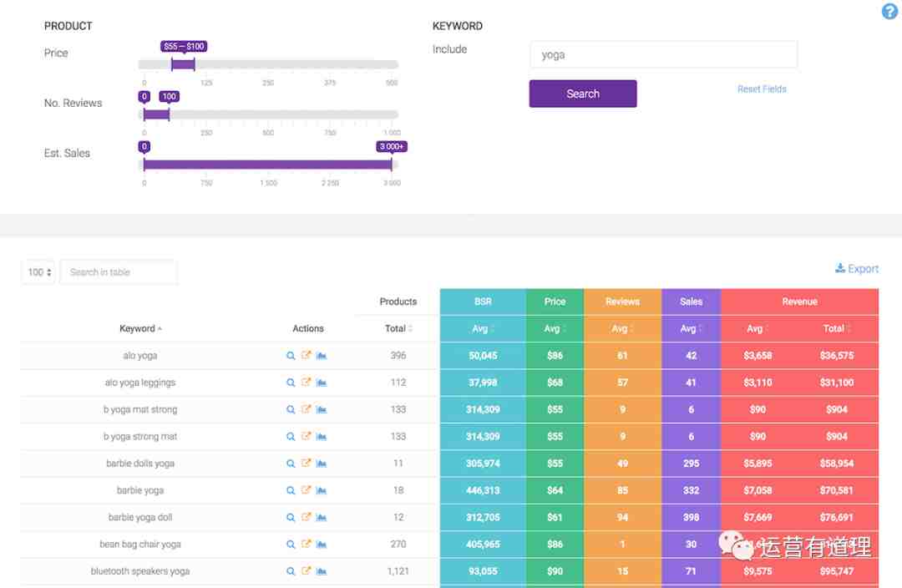Open external link for bluetooth speakers yoga
Viewport: 902px width, 588px height.
pyautogui.click(x=306, y=571)
